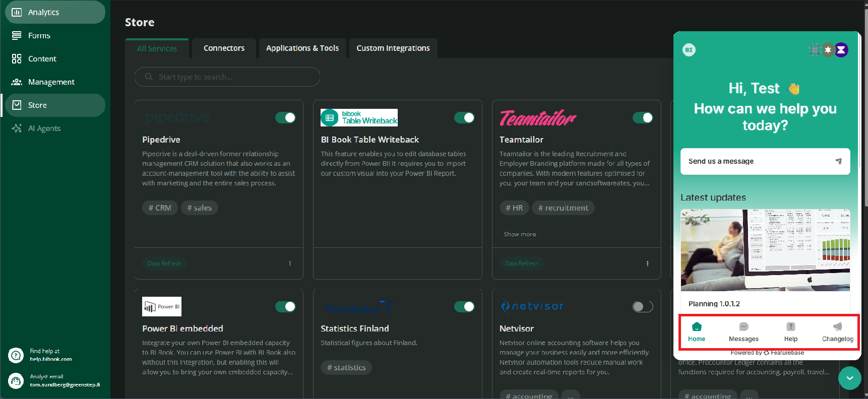Open the Teamtailor card three-dot menu
This screenshot has height=399, width=868.
(648, 263)
